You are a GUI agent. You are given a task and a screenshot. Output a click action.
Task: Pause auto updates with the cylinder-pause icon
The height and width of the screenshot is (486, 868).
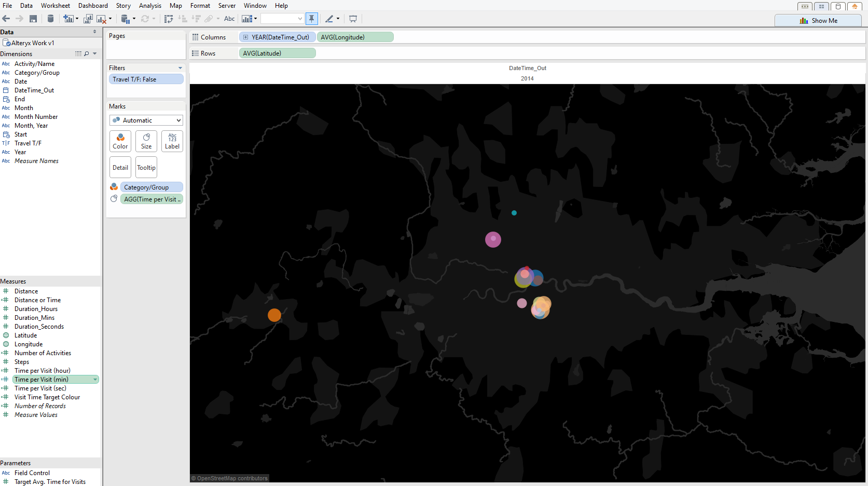tap(125, 19)
